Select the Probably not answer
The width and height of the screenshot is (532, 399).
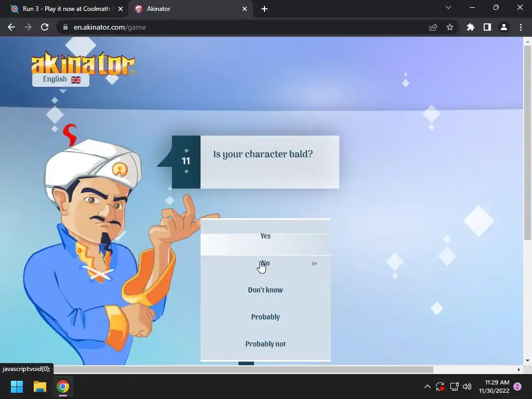265,344
